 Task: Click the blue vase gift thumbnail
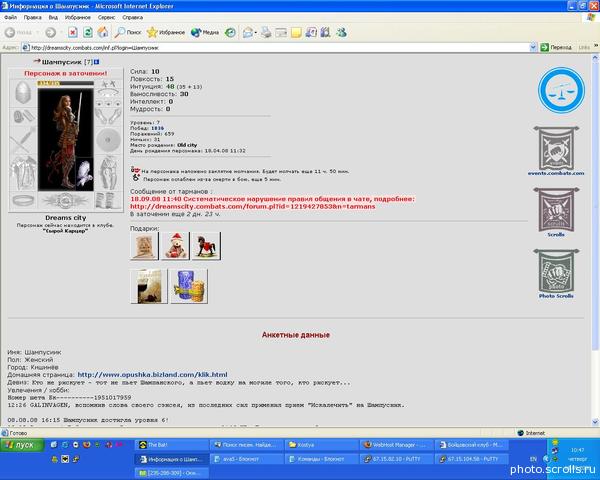click(189, 286)
